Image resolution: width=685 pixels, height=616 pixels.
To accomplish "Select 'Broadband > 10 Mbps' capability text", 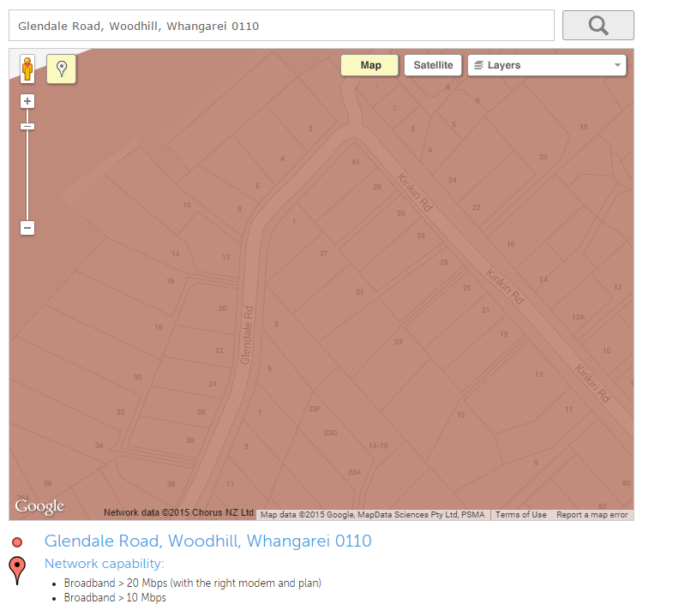I will click(x=115, y=598).
